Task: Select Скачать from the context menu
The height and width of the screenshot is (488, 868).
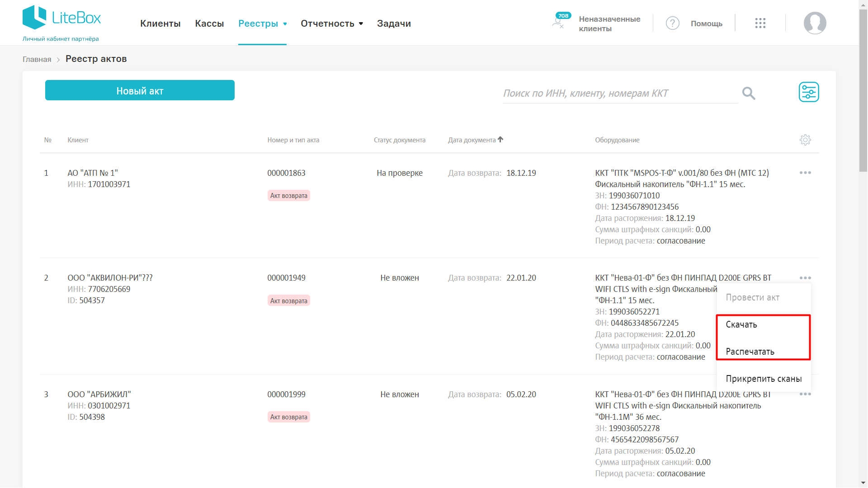Action: click(x=741, y=324)
